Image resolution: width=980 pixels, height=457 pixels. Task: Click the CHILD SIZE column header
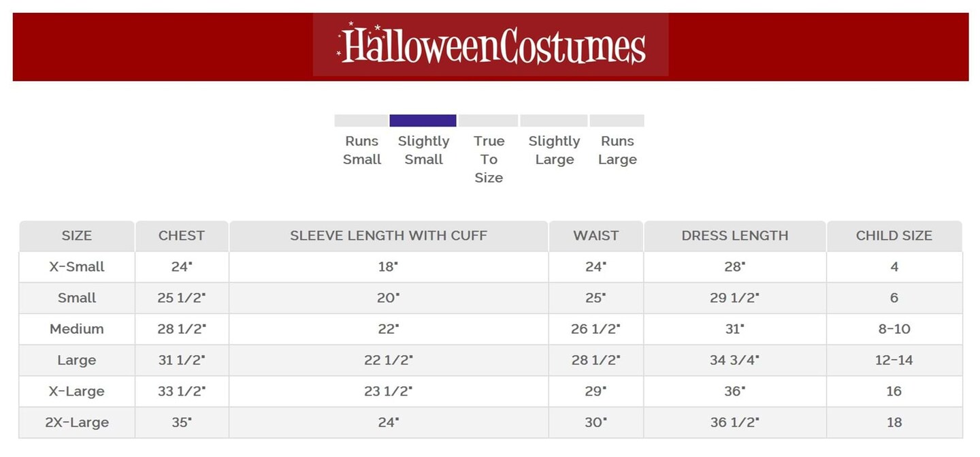[x=894, y=236]
